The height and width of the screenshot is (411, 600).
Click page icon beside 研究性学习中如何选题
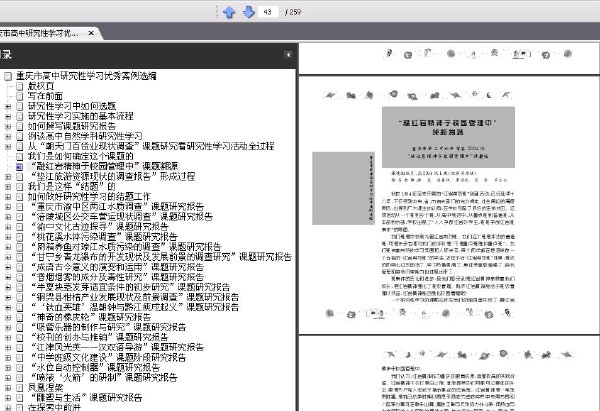20,106
